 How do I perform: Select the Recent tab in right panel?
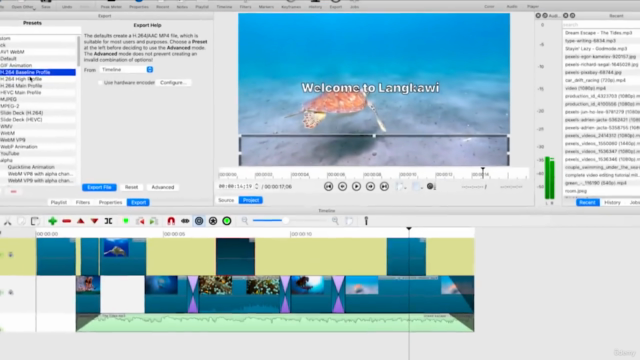coord(587,202)
